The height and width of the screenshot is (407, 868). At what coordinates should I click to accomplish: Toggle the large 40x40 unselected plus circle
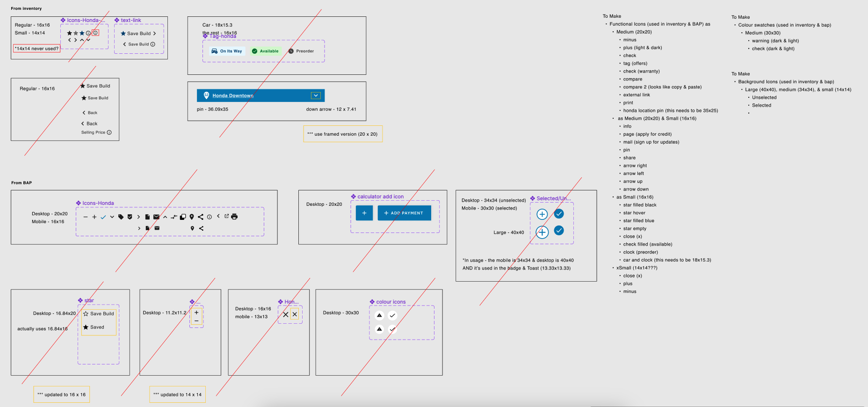[x=542, y=232]
